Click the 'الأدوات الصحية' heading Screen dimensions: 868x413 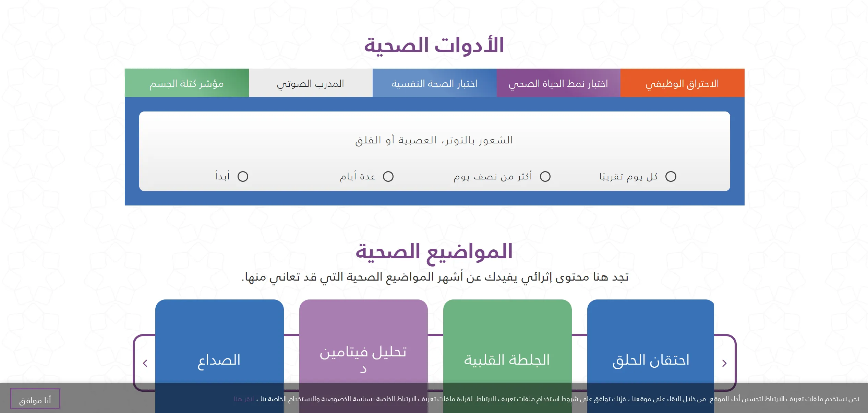click(434, 45)
